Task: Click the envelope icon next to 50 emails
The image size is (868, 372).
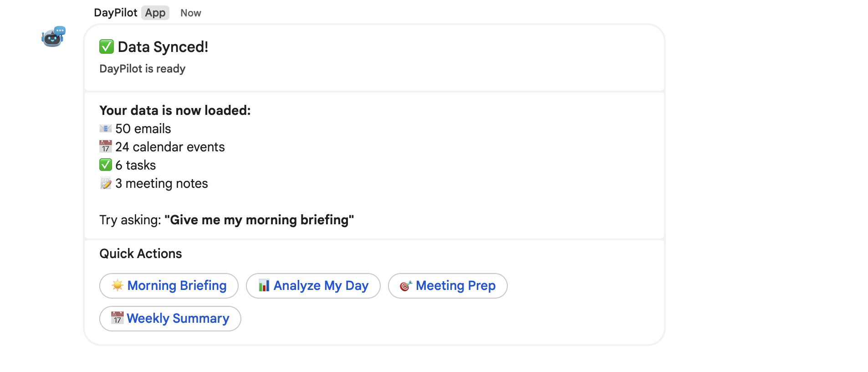Action: click(x=106, y=129)
